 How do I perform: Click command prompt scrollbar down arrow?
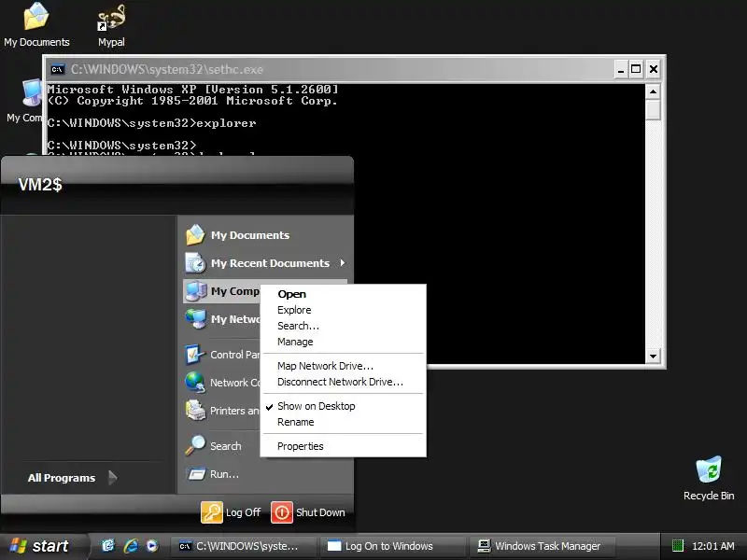coord(653,356)
